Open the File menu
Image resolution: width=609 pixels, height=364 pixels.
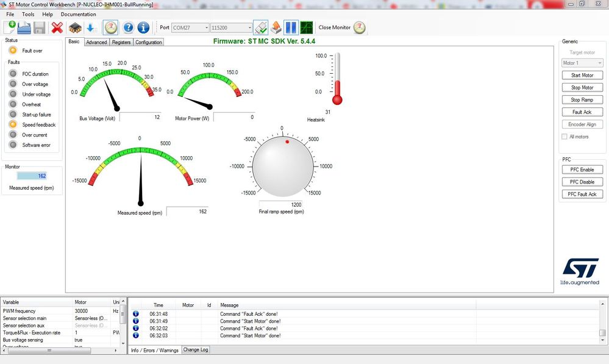(10, 14)
